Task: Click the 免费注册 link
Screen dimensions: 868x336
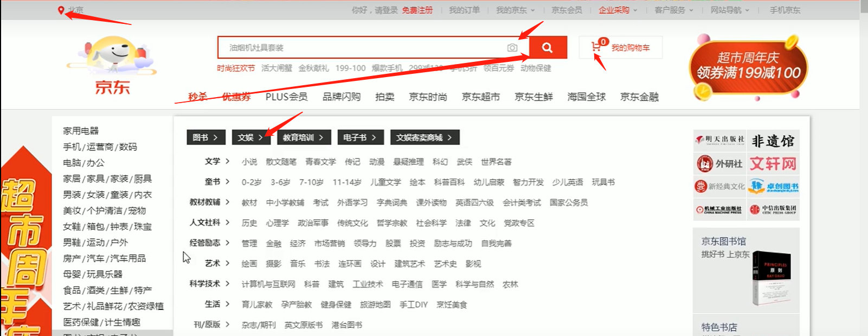Action: [417, 10]
